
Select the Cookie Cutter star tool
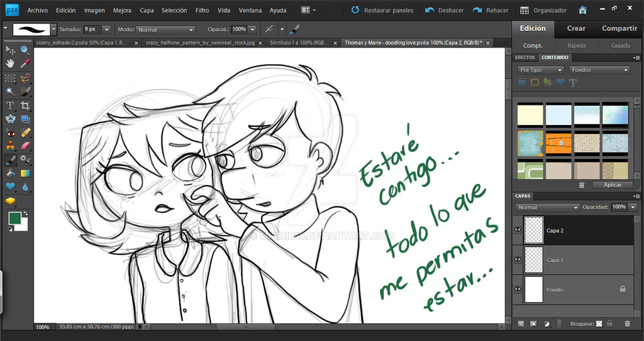(10, 119)
